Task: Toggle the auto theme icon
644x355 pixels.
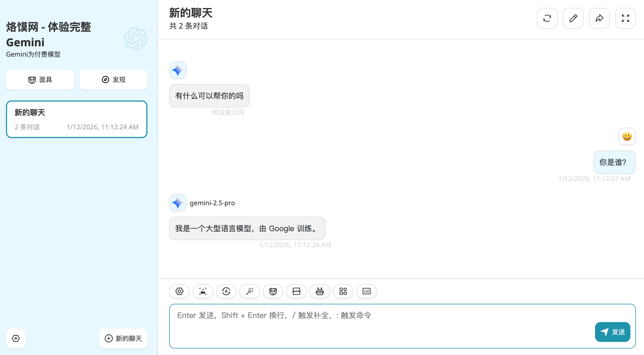Action: coord(226,291)
